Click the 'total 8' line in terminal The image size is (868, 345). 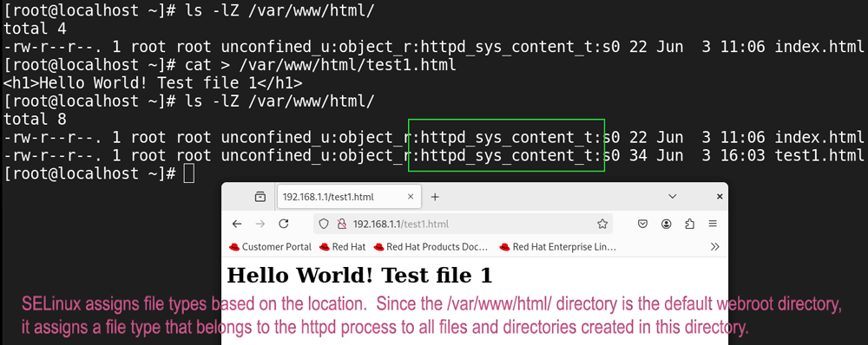pos(35,119)
